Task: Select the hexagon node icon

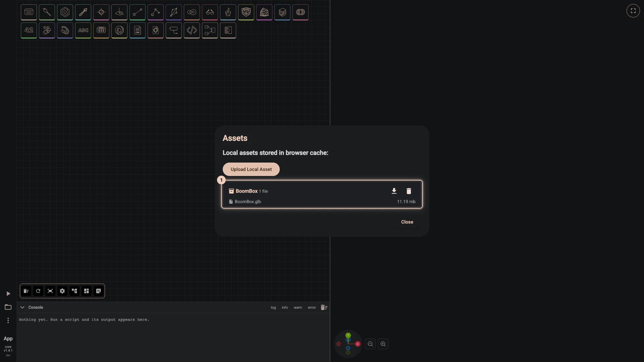Action: (x=65, y=12)
